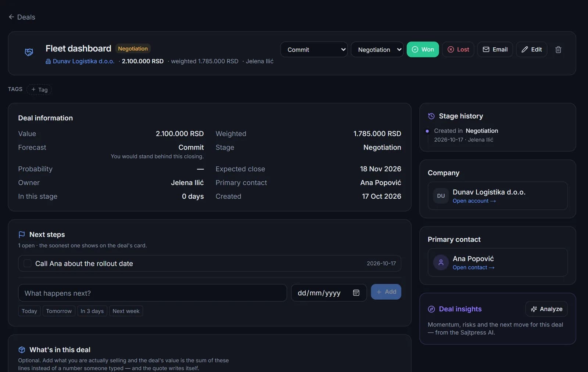
Task: Click the What's in this deal box icon
Action: click(x=22, y=350)
